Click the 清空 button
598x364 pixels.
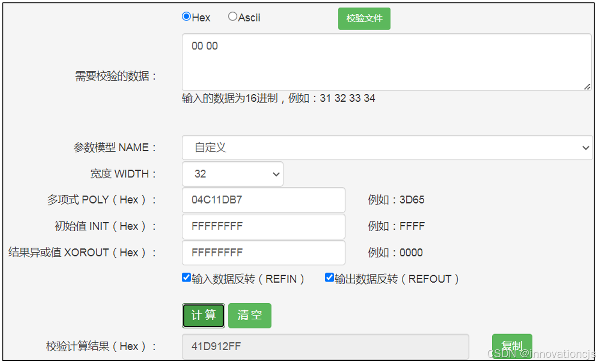pos(249,315)
